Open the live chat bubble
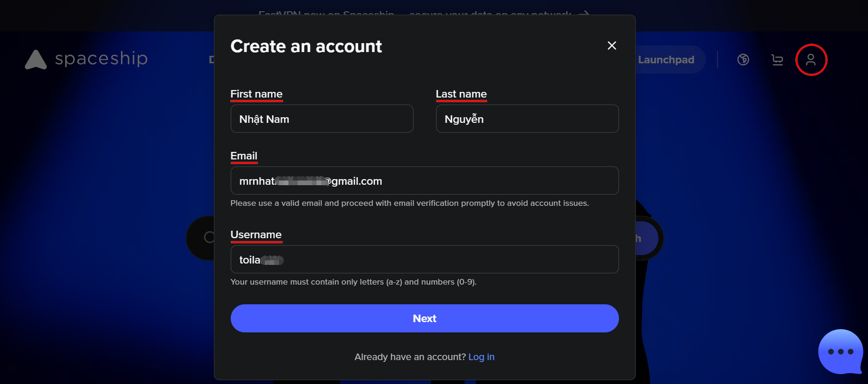Image resolution: width=868 pixels, height=384 pixels. point(840,351)
